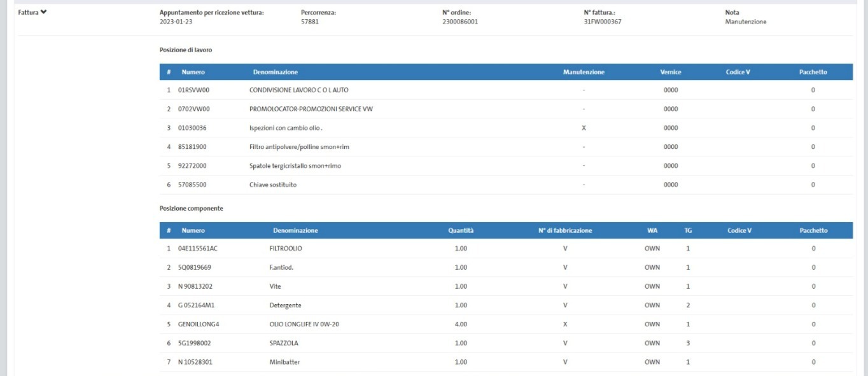Image resolution: width=868 pixels, height=376 pixels.
Task: Click the Vernice column header
Action: coord(670,72)
